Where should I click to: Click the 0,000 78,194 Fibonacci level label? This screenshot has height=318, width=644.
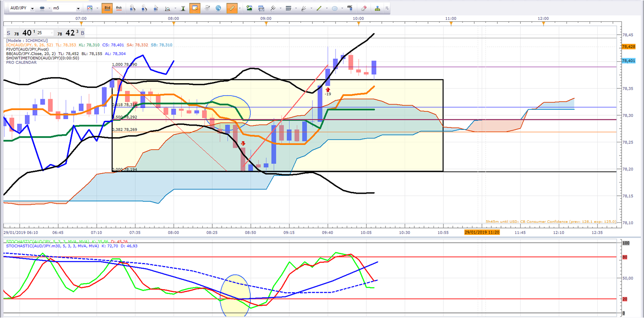(x=125, y=170)
